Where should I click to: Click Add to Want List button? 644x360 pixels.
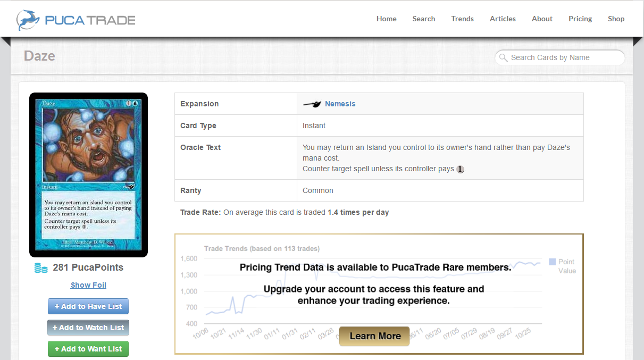point(88,349)
